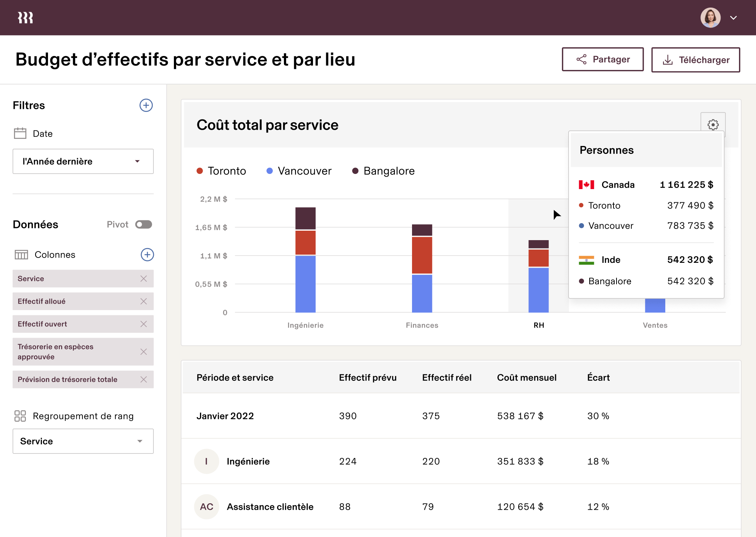Open the chart settings gear icon
Screen dimensions: 756x537
point(713,125)
